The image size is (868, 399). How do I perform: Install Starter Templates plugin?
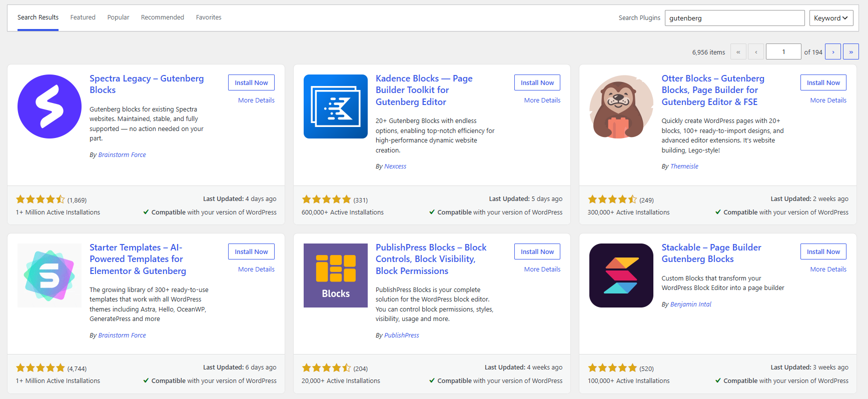[251, 251]
